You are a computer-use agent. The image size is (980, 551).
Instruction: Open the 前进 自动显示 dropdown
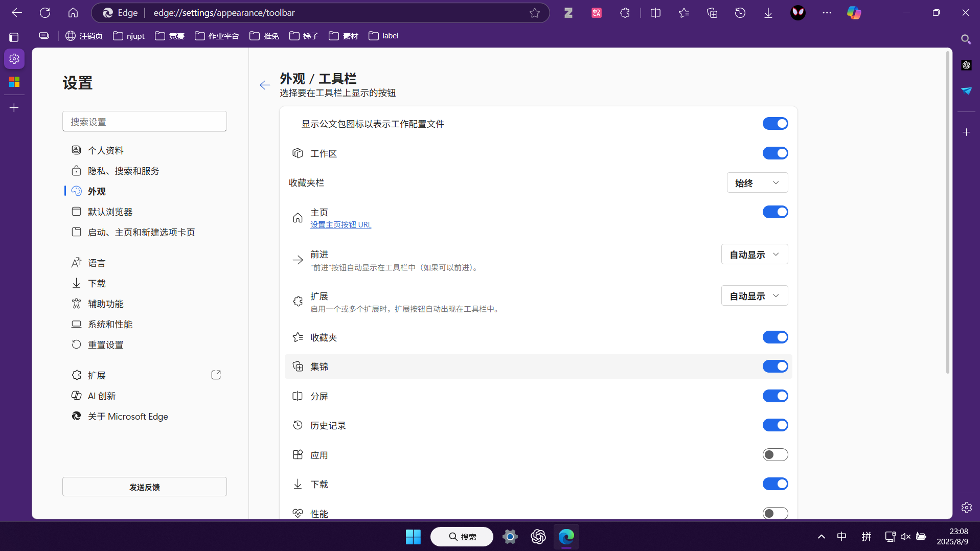pyautogui.click(x=754, y=254)
